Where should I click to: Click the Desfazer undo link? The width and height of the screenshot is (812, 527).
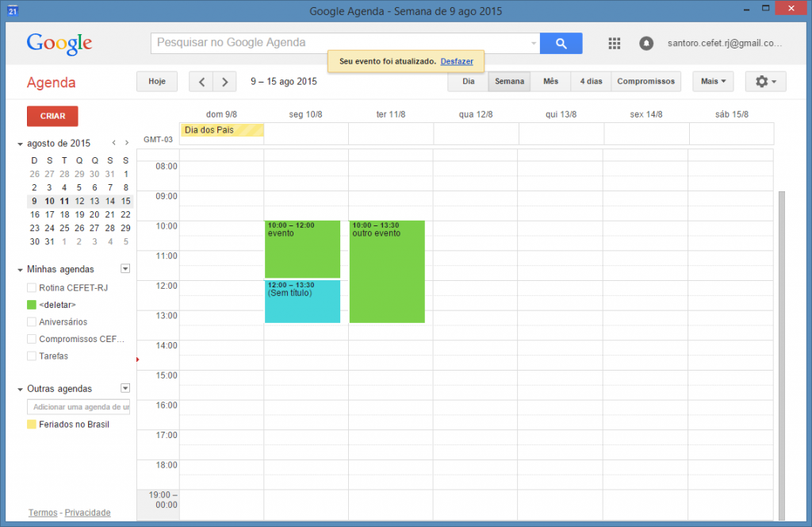[x=457, y=61]
